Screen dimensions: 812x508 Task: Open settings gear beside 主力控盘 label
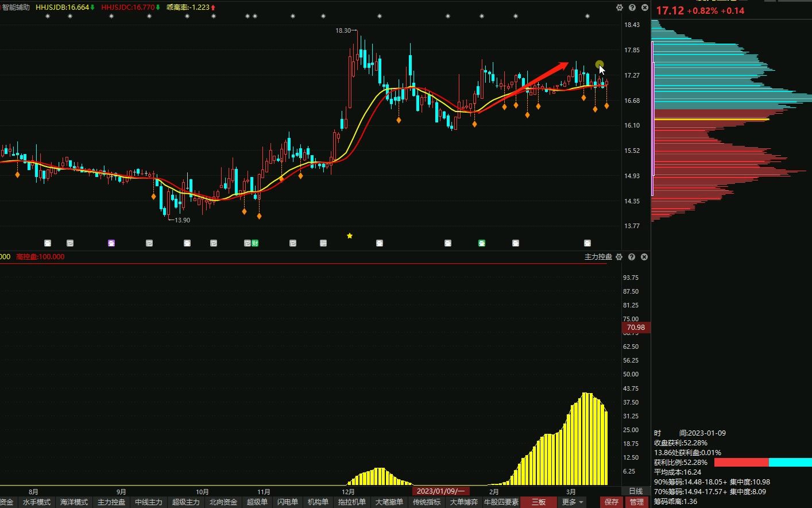coord(619,257)
